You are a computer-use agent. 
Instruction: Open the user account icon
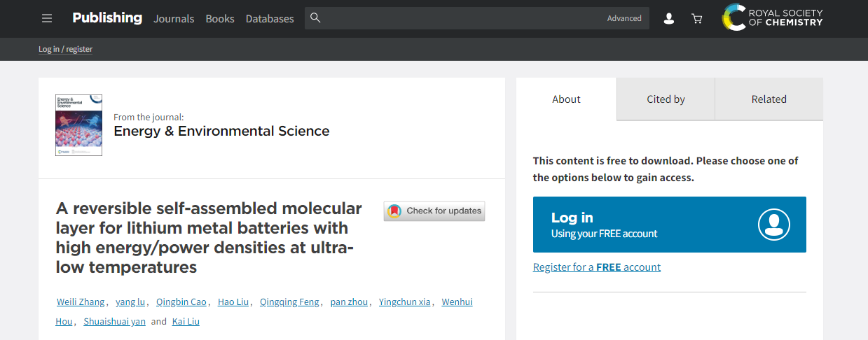click(x=668, y=19)
